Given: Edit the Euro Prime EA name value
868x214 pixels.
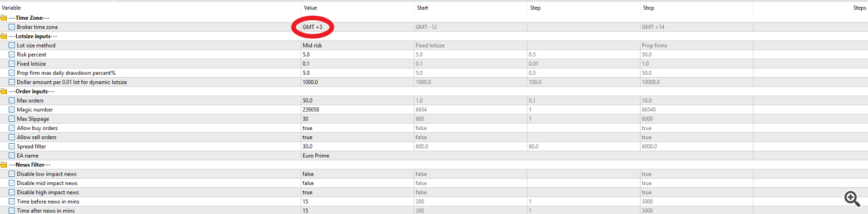Looking at the screenshot, I should [316, 155].
